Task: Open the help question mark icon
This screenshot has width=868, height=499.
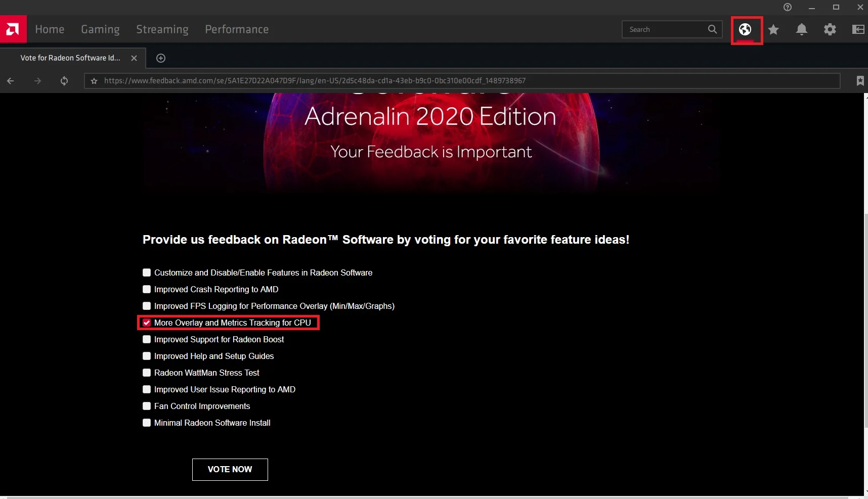Action: tap(788, 7)
